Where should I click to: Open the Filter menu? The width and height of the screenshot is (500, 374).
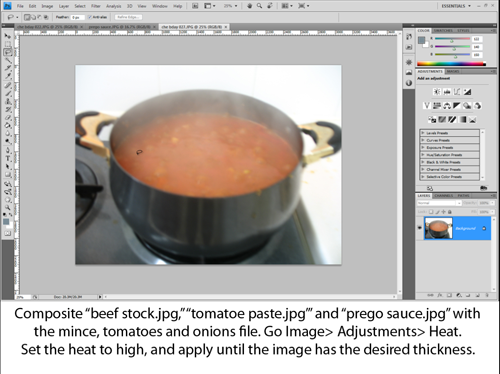96,6
